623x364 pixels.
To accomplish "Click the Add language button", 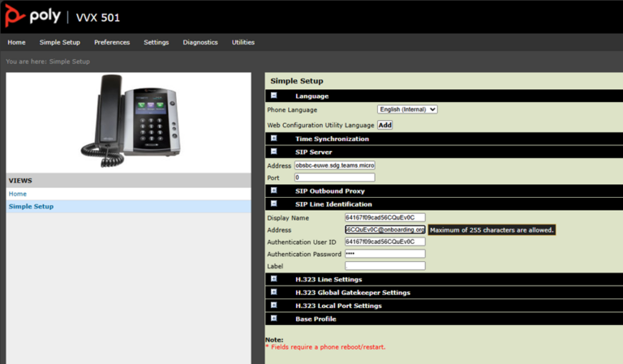I will (x=385, y=125).
